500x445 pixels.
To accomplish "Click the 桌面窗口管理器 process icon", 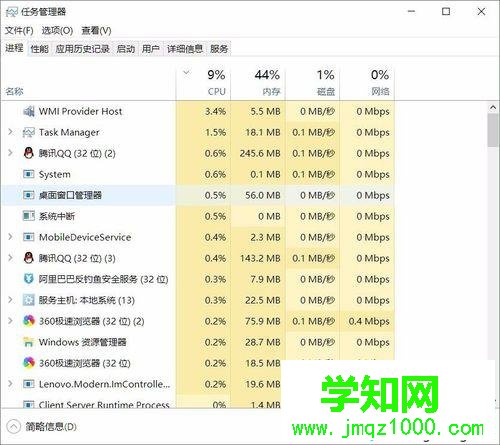I will click(x=29, y=195).
